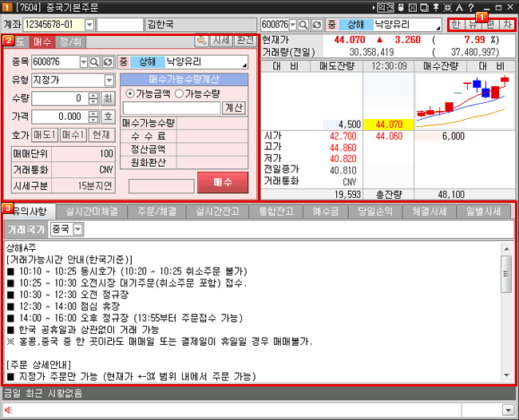The height and width of the screenshot is (420, 519).
Task: Click the notice text scrollbar thumb
Action: tap(506, 274)
